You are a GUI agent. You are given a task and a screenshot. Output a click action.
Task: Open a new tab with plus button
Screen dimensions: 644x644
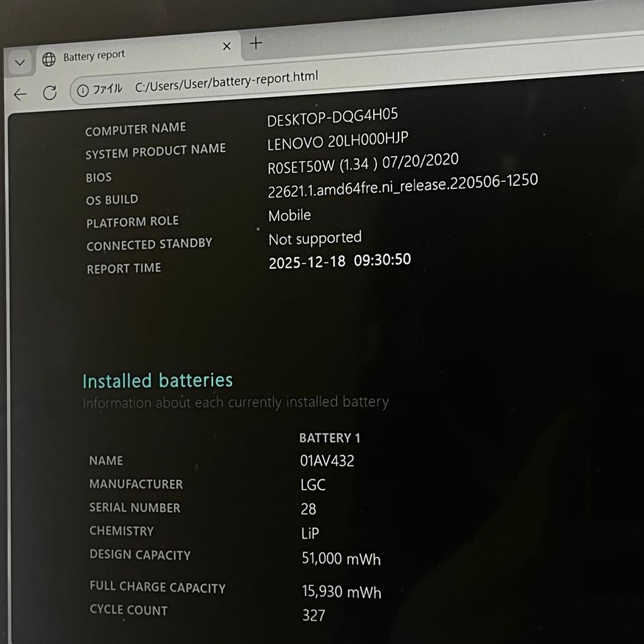click(x=256, y=43)
